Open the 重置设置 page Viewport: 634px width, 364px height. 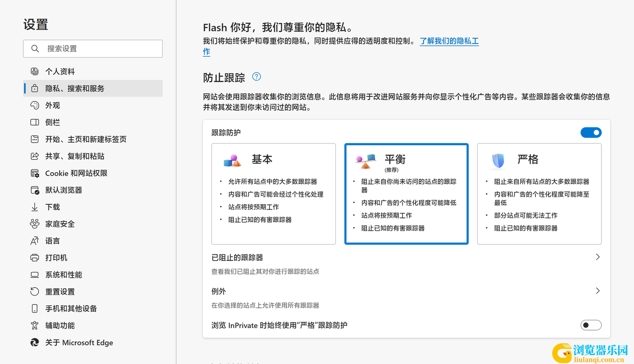coord(93,292)
